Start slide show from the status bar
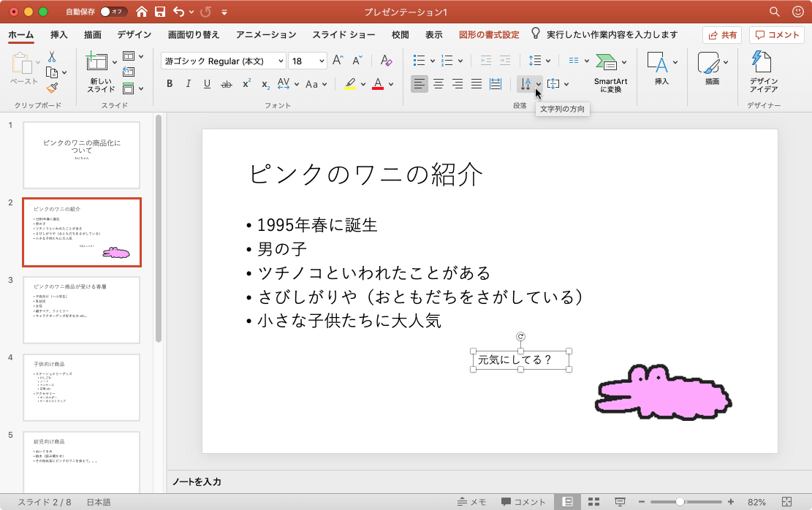This screenshot has width=812, height=510. [x=620, y=501]
